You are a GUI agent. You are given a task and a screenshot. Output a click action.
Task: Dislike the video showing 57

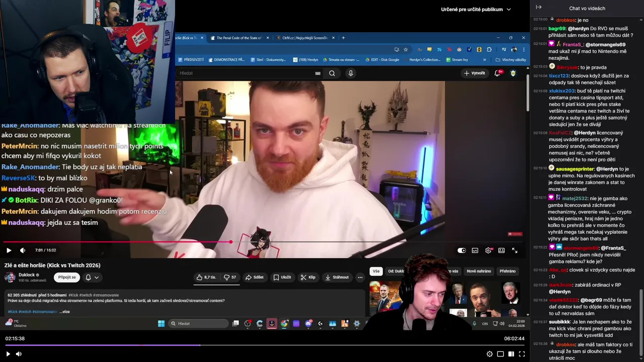230,277
